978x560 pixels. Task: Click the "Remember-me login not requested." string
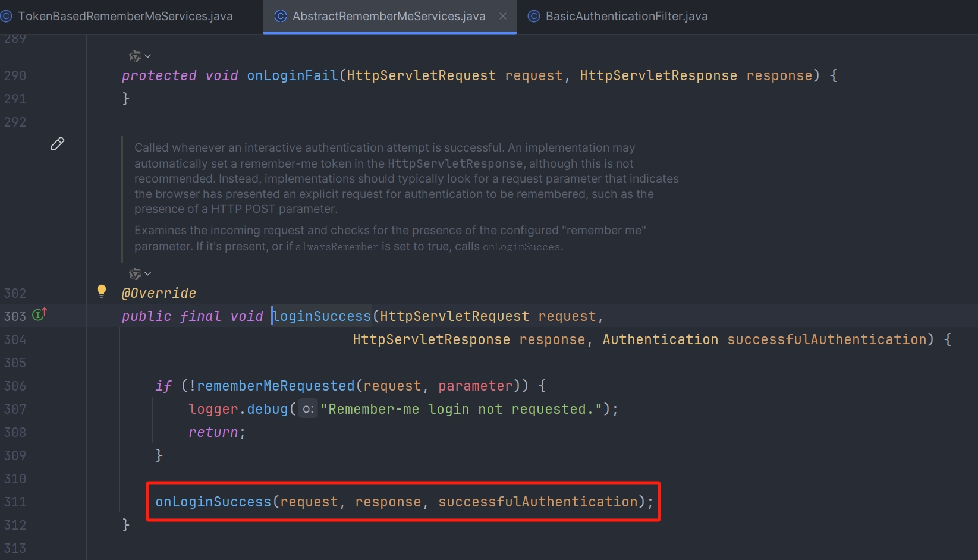coord(461,409)
